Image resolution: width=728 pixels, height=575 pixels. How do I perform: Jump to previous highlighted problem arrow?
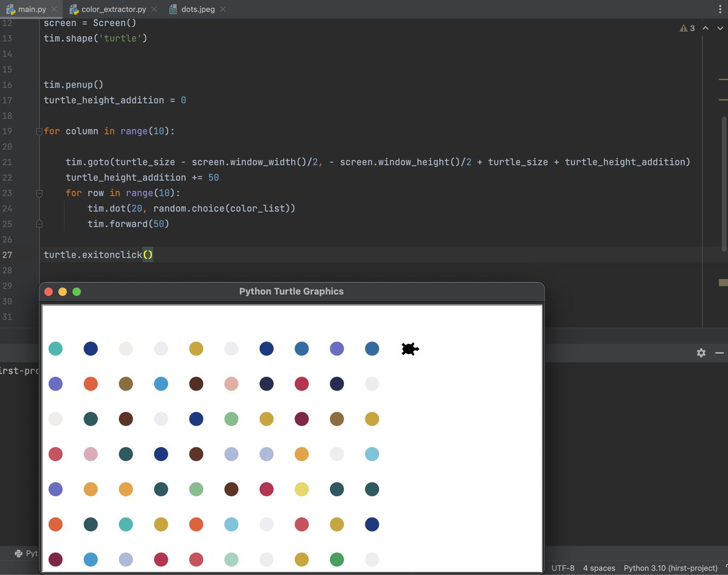(705, 29)
